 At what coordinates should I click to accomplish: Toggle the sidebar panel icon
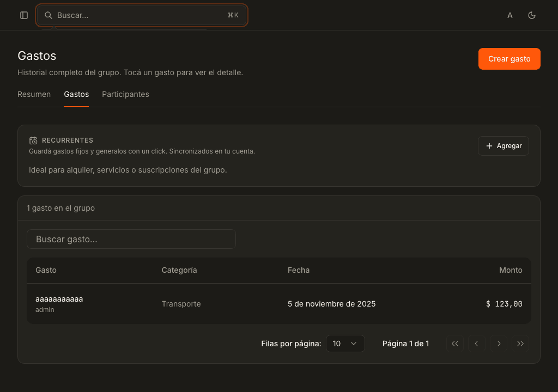tap(24, 15)
